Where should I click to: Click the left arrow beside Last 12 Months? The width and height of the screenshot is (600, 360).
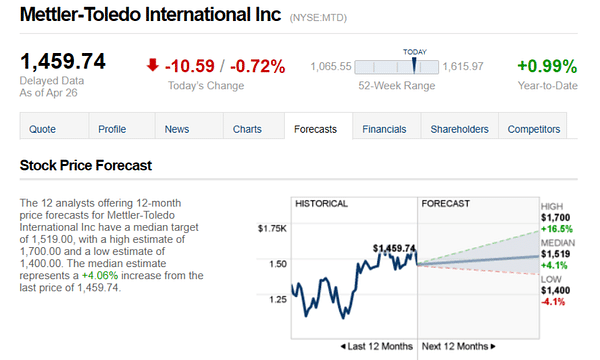coord(343,347)
